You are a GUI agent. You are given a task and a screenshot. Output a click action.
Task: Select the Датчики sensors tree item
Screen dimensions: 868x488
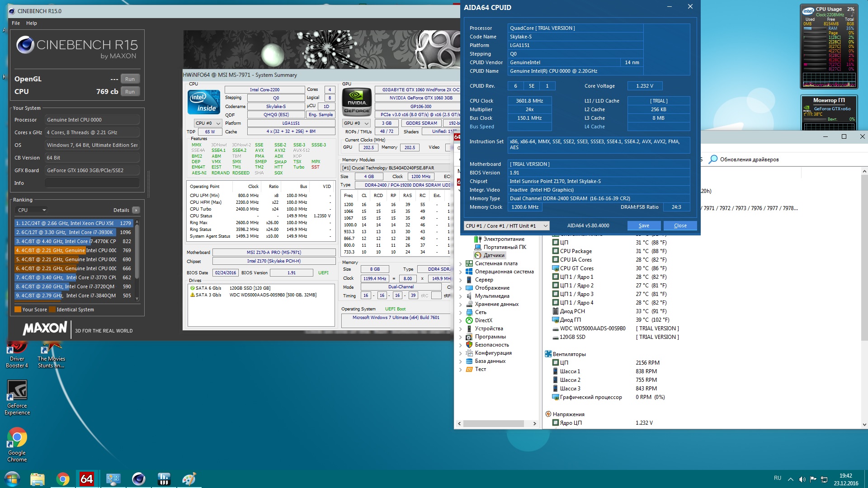pyautogui.click(x=494, y=255)
